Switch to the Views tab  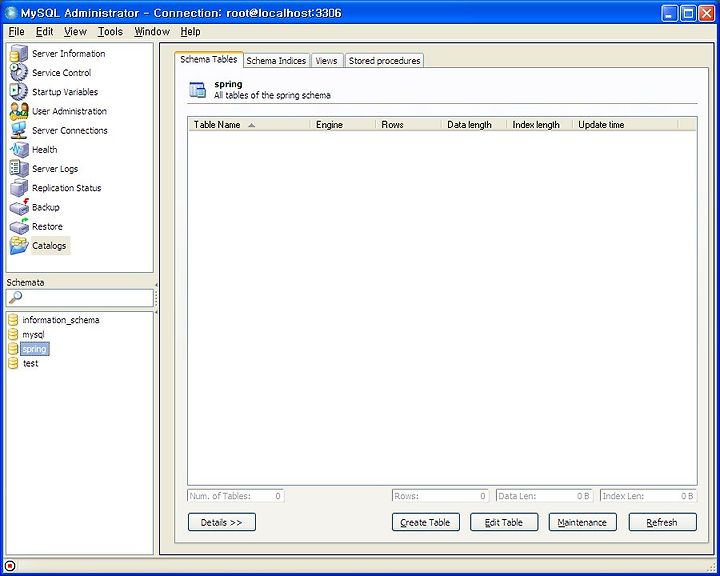coord(326,61)
